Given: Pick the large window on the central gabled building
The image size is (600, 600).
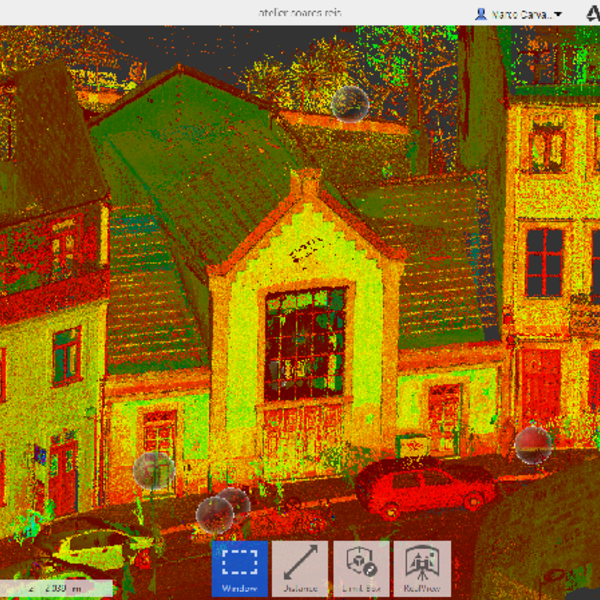Looking at the screenshot, I should pos(306,343).
